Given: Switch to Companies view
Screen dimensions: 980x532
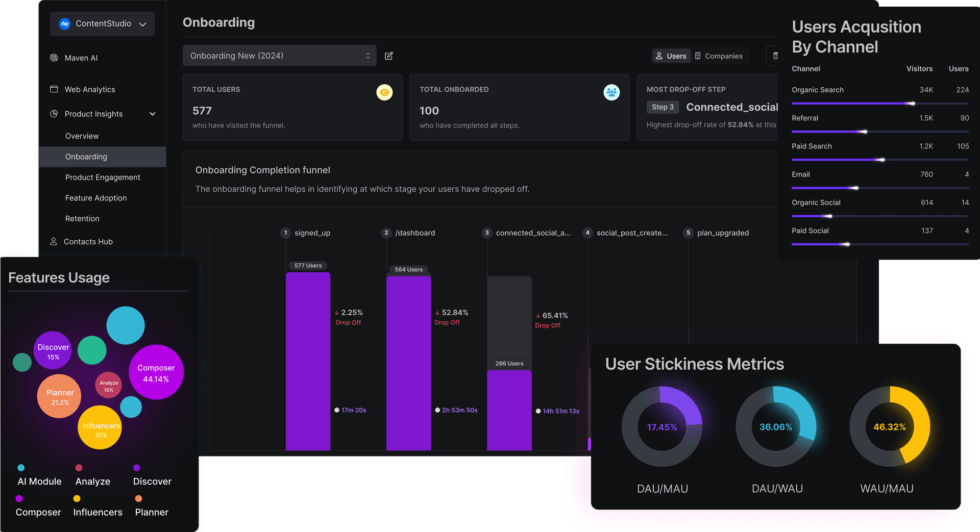Looking at the screenshot, I should pos(720,56).
